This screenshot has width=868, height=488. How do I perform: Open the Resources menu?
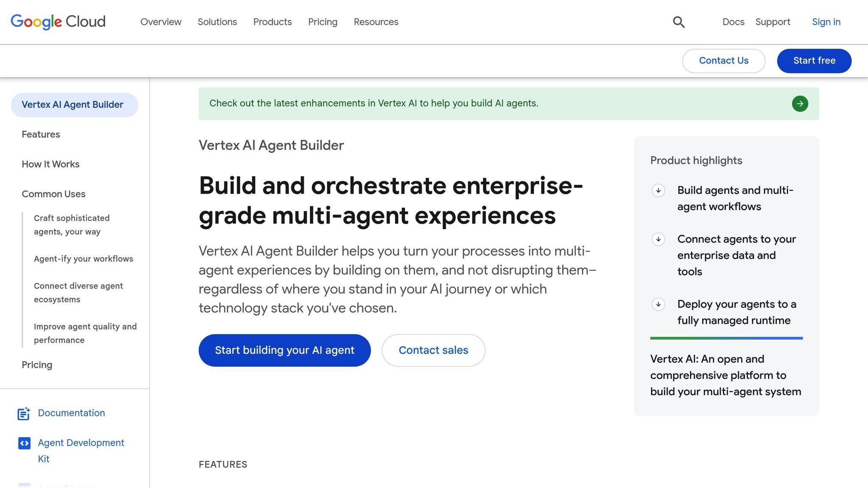[376, 22]
